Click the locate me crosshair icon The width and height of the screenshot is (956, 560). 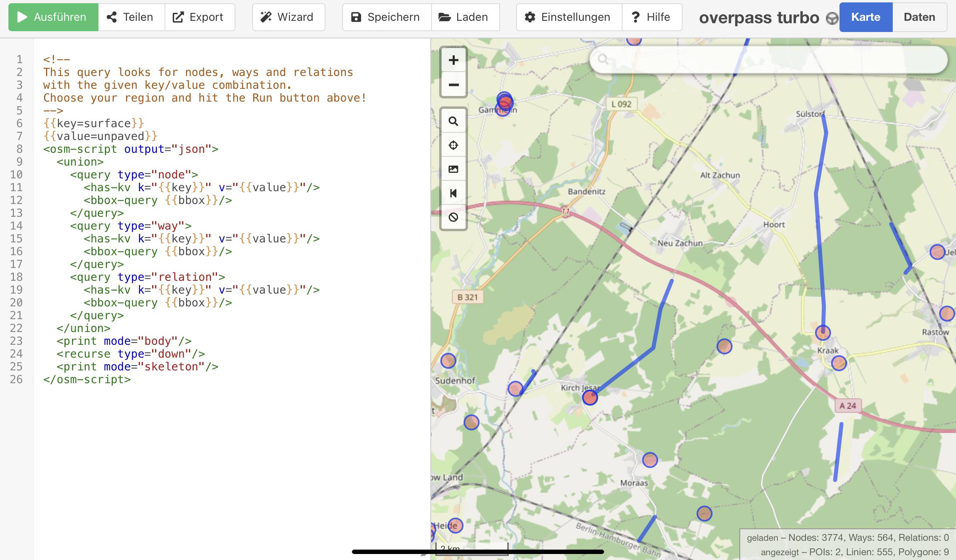453,145
